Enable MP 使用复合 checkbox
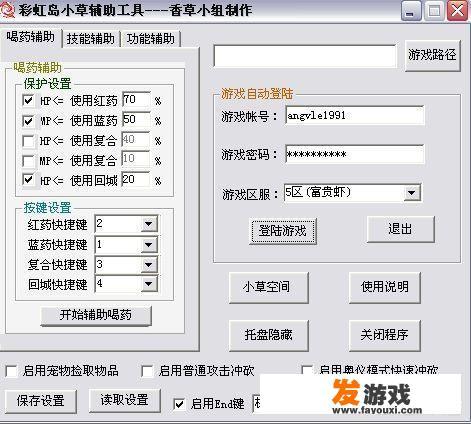 28,161
